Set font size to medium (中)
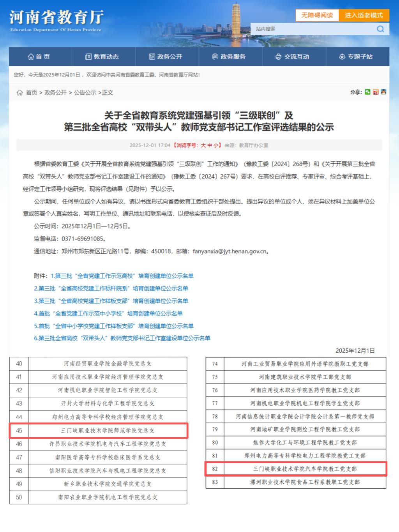The image size is (399, 532). point(210,145)
